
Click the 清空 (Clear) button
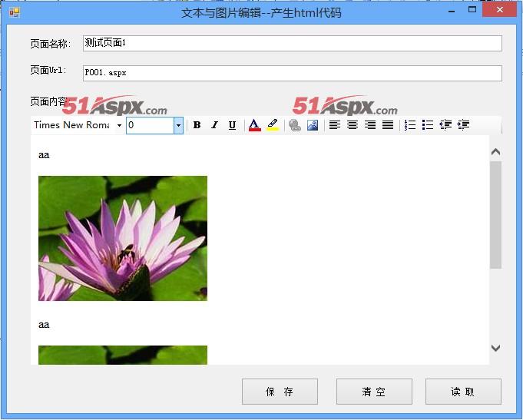pos(374,392)
